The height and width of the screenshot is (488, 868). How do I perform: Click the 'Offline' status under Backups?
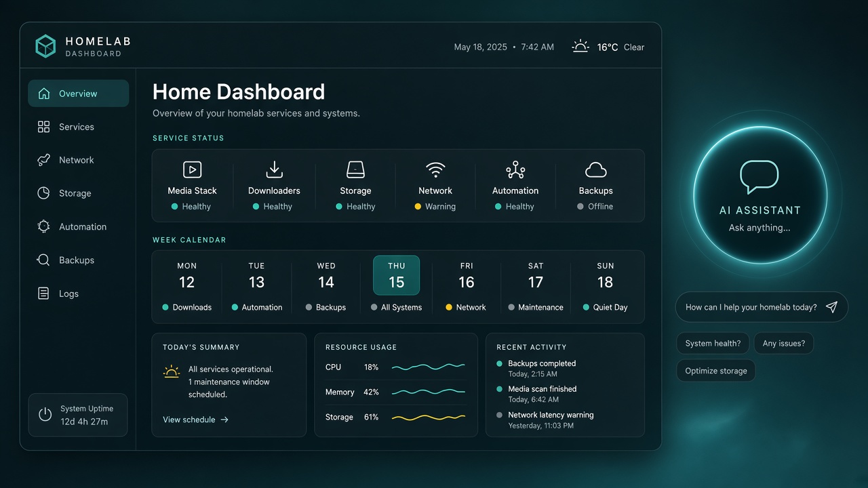[x=595, y=207]
